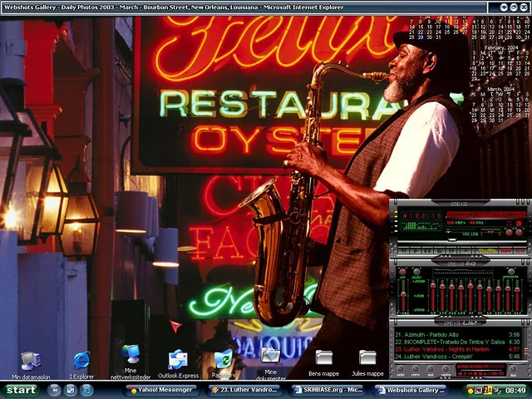
Task: Select playlist track 21 Azimuth - Partido Alto
Action: click(457, 334)
